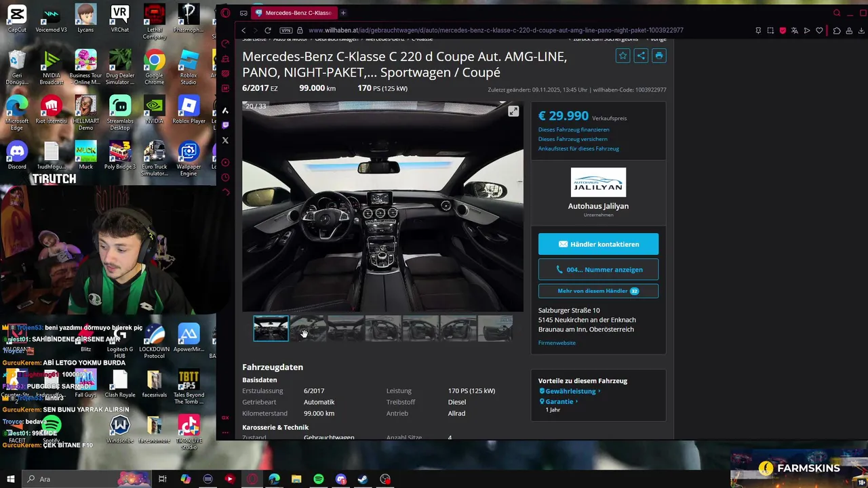Viewport: 868px width, 488px height.
Task: Click the € 29.990 price text
Action: pyautogui.click(x=564, y=116)
